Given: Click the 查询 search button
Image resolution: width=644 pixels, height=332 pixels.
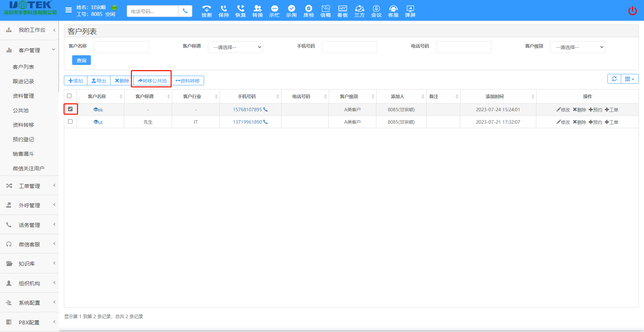Looking at the screenshot, I should click(x=81, y=60).
